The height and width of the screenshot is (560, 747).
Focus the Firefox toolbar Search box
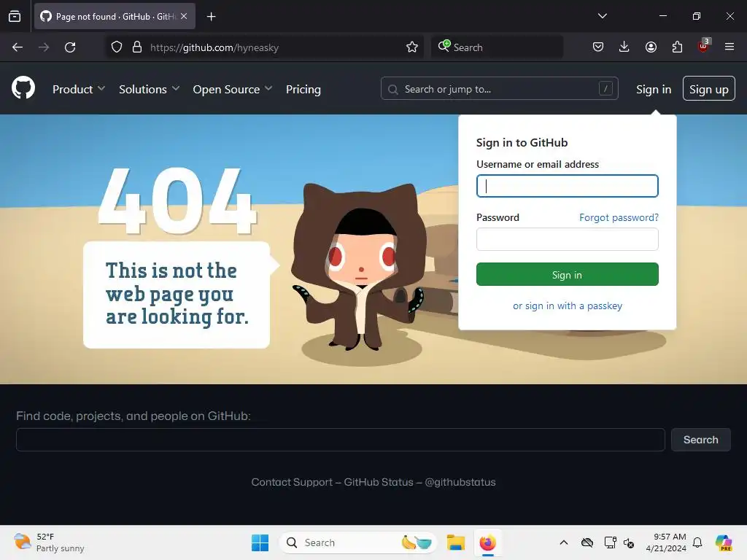497,47
